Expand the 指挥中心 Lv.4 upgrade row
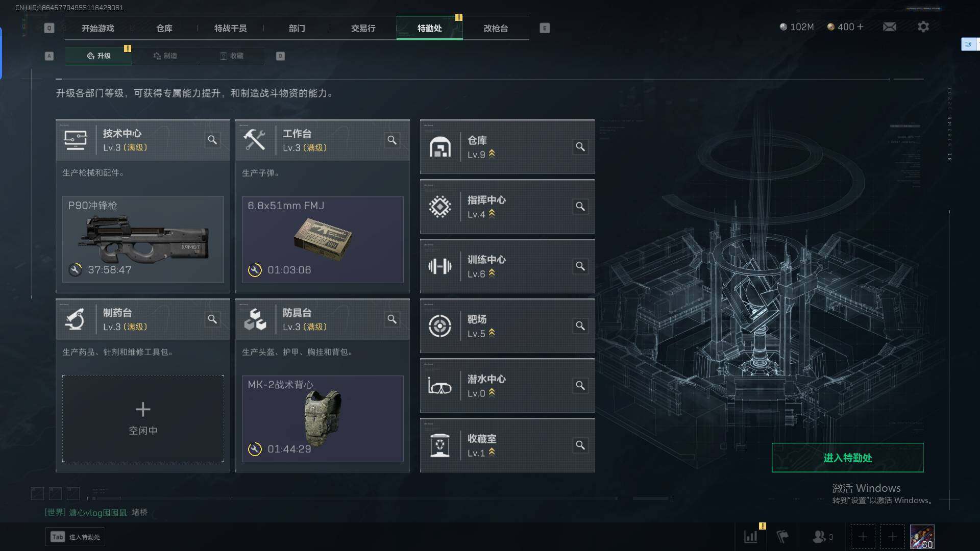 507,207
